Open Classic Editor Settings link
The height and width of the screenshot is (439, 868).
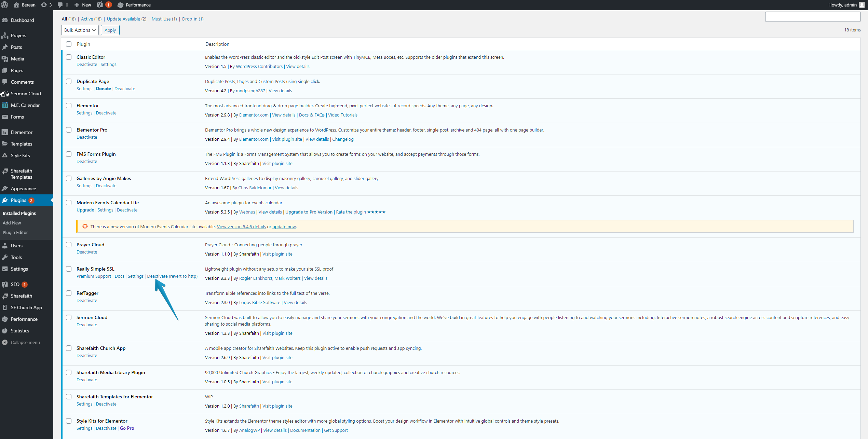pos(108,65)
